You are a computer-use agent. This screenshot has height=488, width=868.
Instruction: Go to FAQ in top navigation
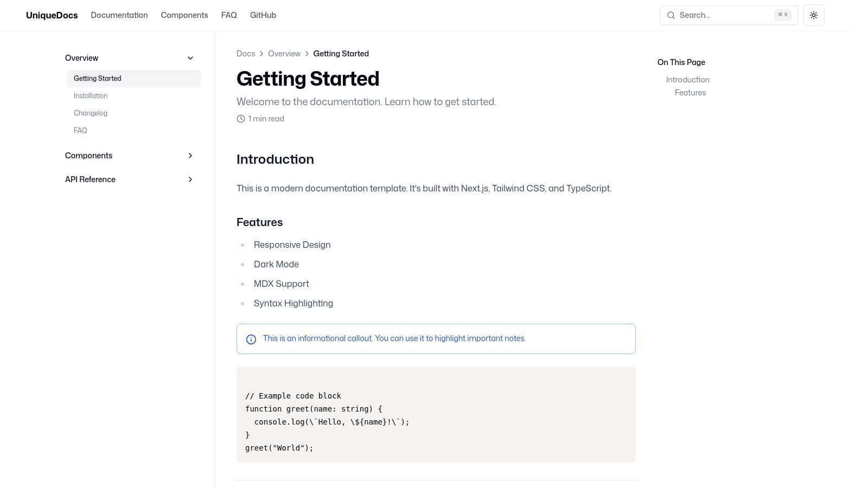[x=229, y=15]
